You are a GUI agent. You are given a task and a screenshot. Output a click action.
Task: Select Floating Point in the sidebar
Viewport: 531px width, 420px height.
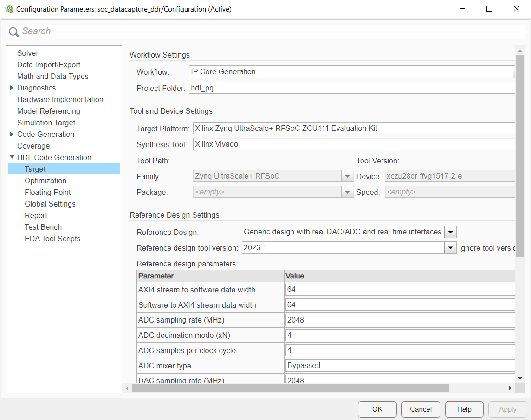coord(48,192)
